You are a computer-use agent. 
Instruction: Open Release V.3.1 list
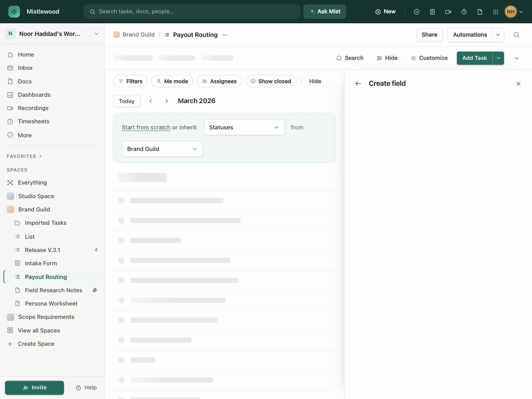52,250
